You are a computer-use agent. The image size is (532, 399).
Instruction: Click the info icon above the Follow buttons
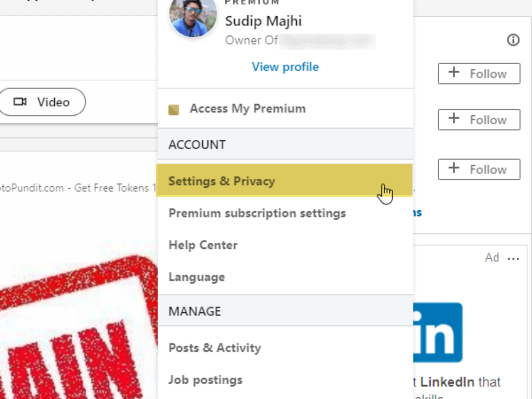pyautogui.click(x=513, y=40)
